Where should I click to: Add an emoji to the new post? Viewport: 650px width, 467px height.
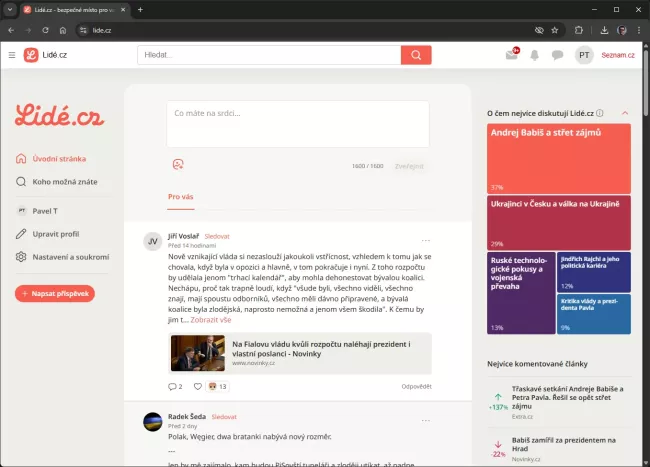click(x=178, y=165)
